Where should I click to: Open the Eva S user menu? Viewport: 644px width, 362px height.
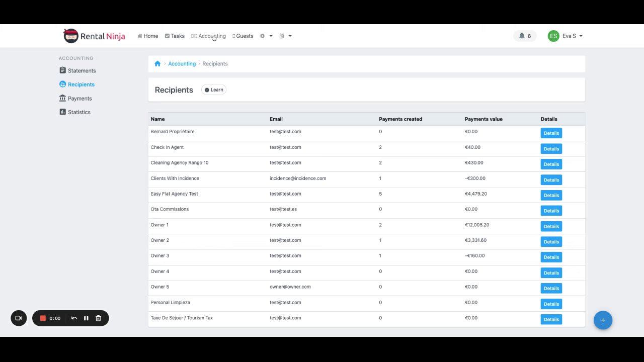[x=565, y=36]
